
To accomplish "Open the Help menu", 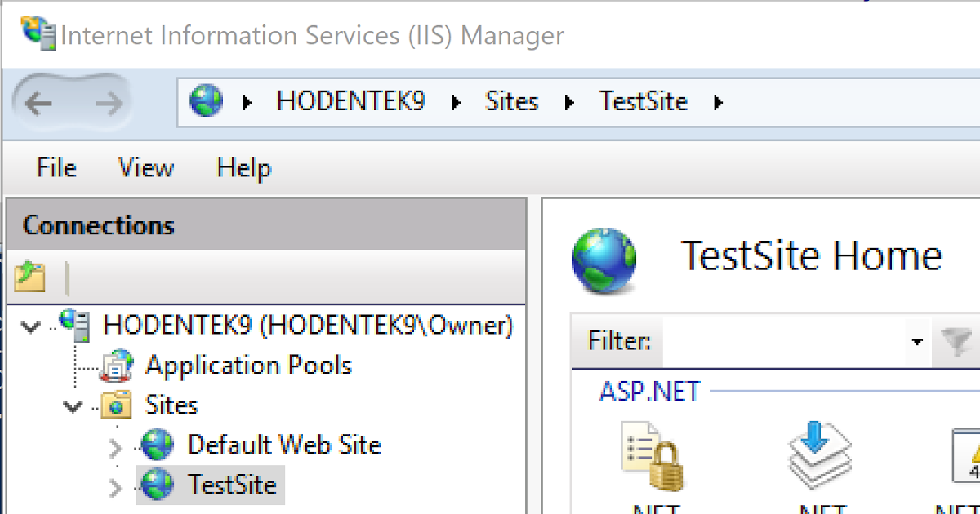I will point(243,168).
